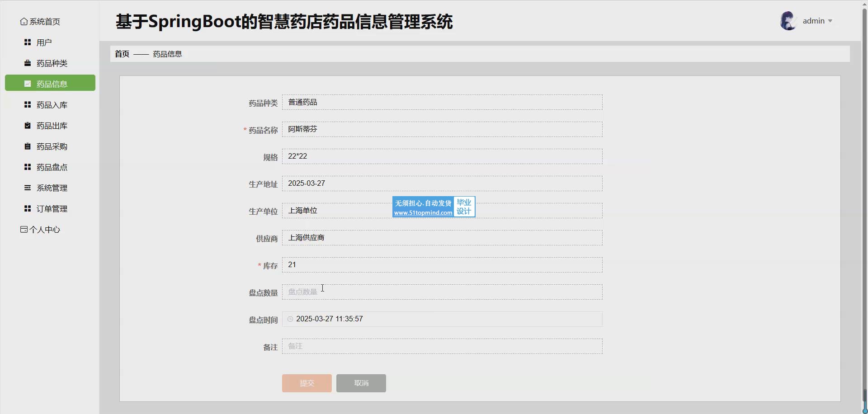Focus the 备注 remarks input field
The width and height of the screenshot is (868, 414).
442,346
